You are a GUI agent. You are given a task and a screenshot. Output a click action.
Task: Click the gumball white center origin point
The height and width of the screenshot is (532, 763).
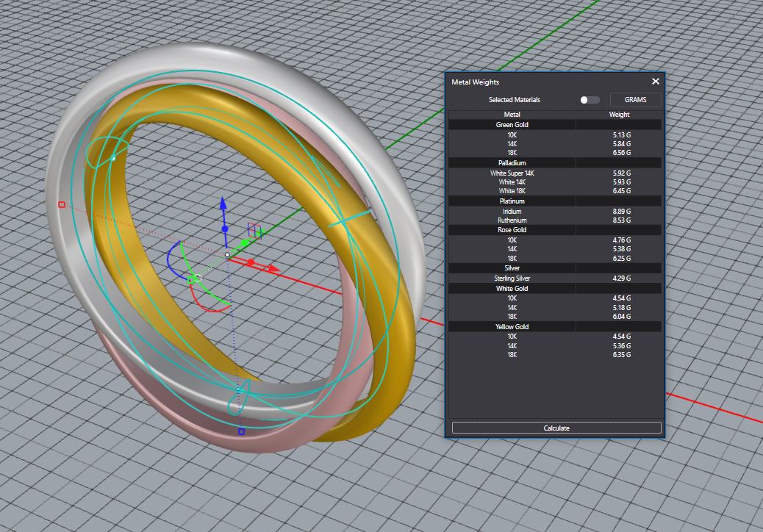click(228, 255)
